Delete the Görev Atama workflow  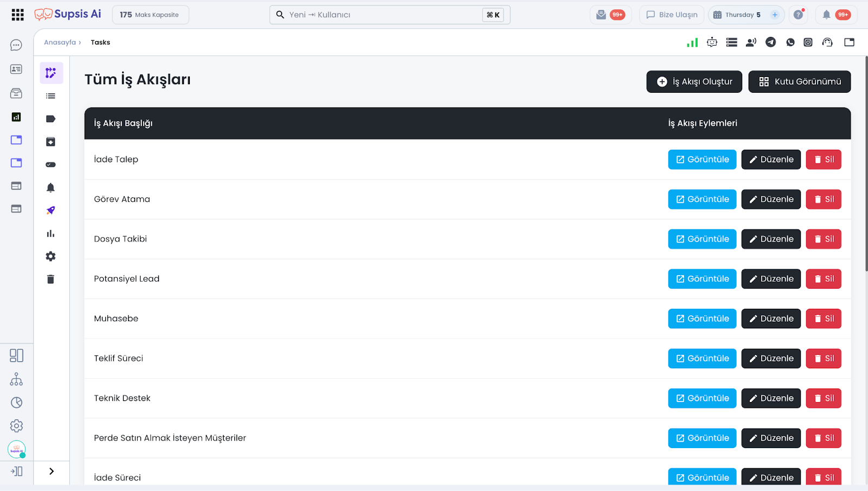823,199
